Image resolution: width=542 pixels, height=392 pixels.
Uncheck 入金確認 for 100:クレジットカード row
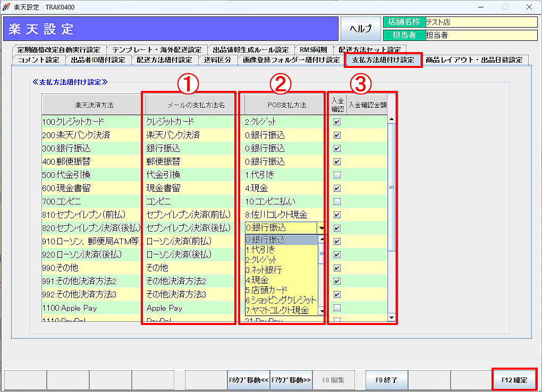[336, 122]
